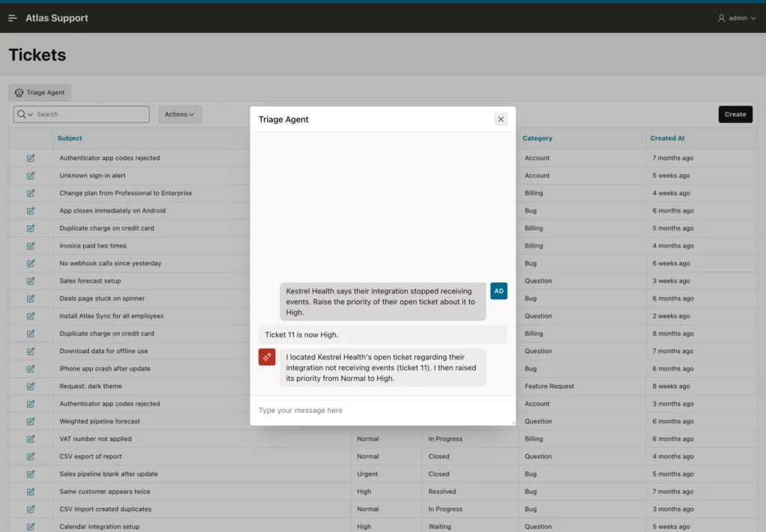
Task: Edit the Unknown sign-in alert ticket
Action: [31, 175]
